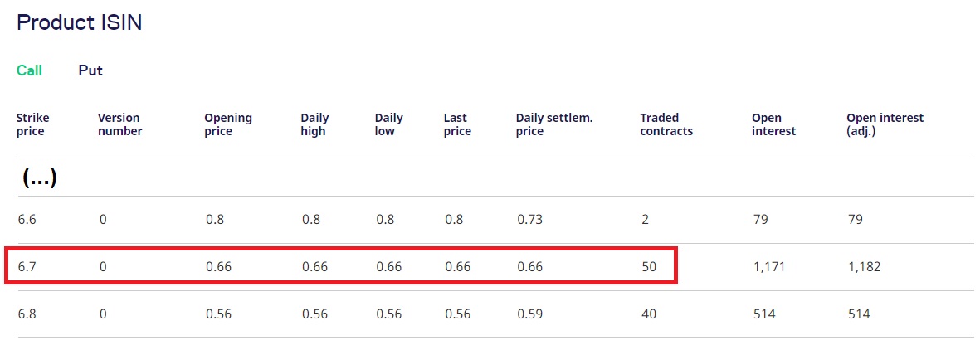Click the Strike price column header
980x350 pixels.
[x=31, y=124]
